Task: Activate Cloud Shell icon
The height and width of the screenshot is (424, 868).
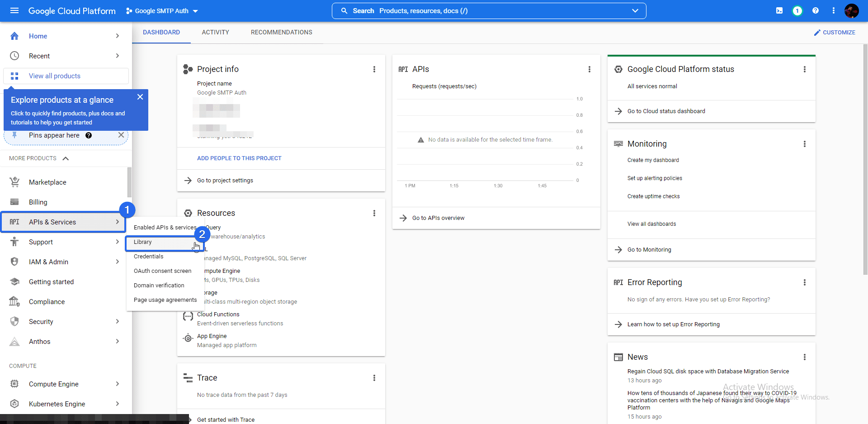Action: pos(779,10)
